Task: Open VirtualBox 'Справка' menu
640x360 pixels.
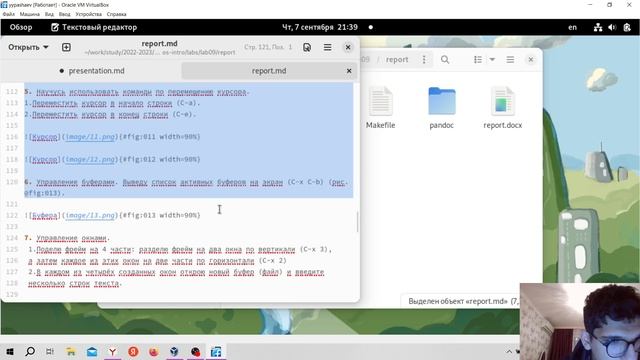Action: click(117, 14)
